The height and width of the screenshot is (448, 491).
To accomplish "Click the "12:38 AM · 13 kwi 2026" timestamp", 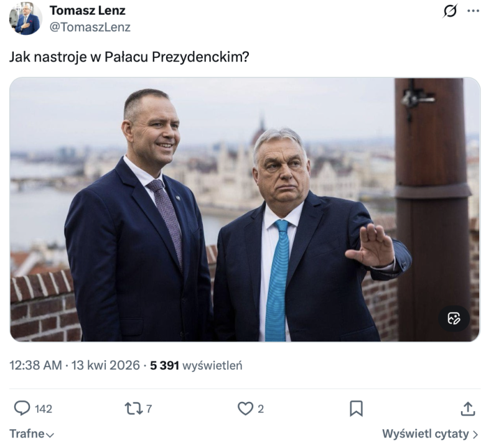I will (x=74, y=365).
